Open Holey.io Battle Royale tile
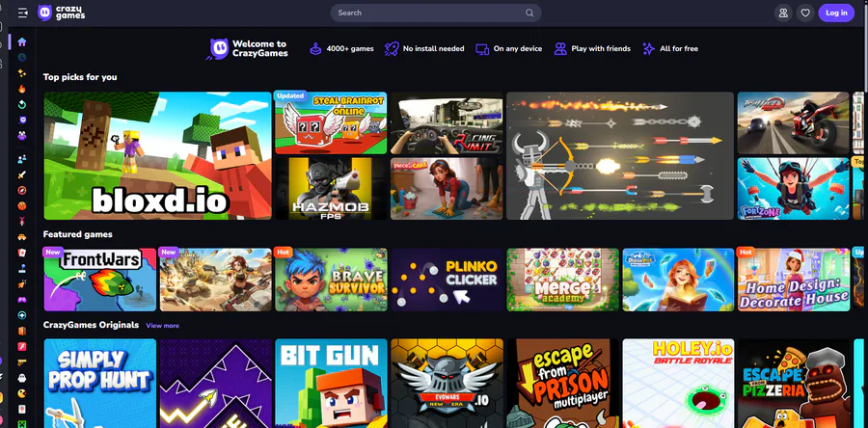 click(678, 384)
